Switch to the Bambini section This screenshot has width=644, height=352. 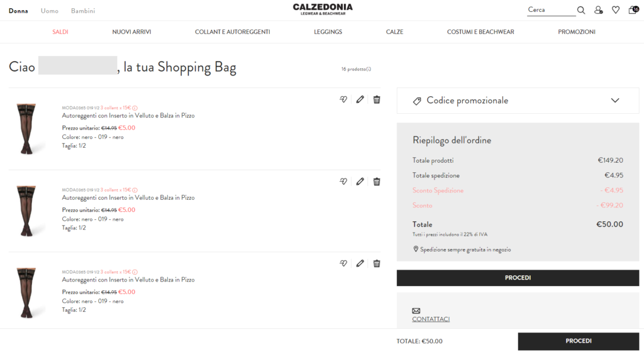(x=83, y=11)
